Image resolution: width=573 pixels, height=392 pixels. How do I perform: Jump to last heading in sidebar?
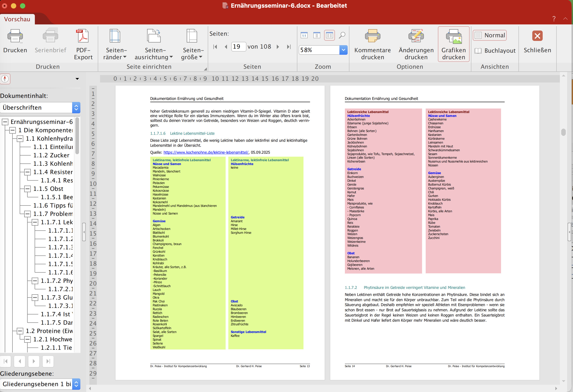[48, 361]
